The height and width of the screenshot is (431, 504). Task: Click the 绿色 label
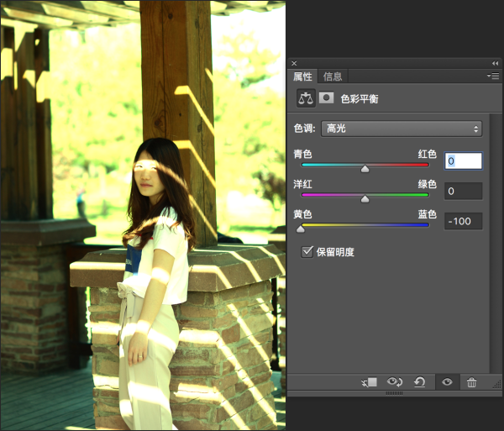click(x=428, y=184)
